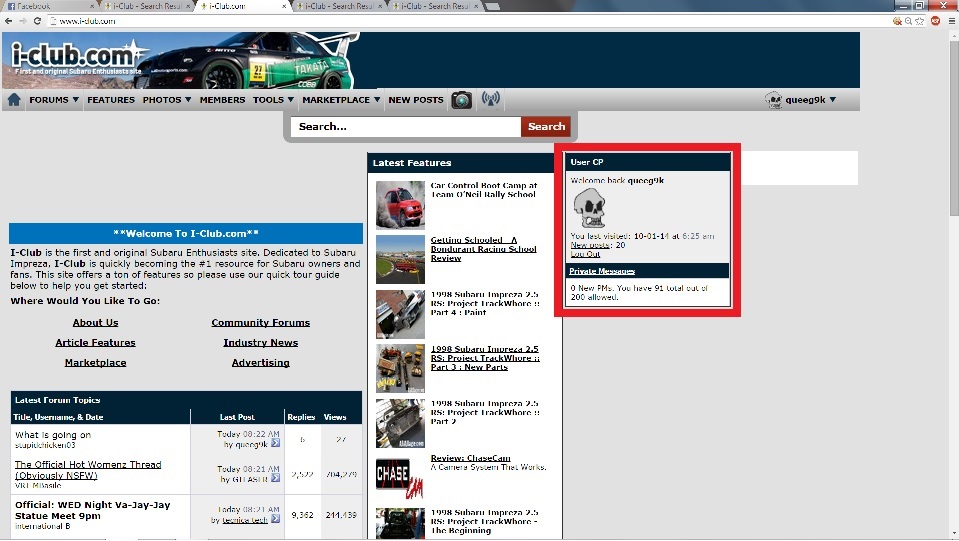Go to last post of Hot Womenz thread
Screen dimensions: 959x541
[275, 478]
